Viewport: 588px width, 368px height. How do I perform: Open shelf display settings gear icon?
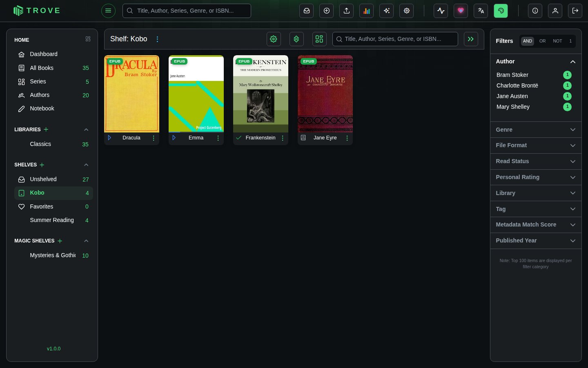pos(274,39)
